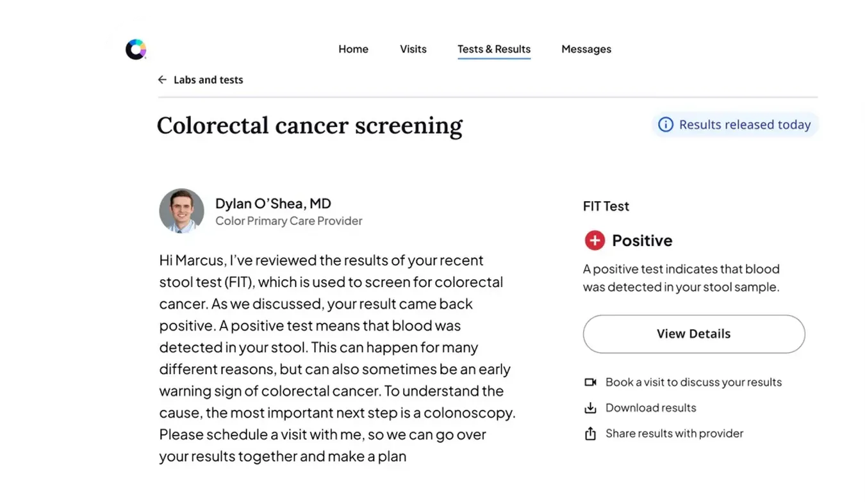The width and height of the screenshot is (865, 504).
Task: Go to the Home tab
Action: pyautogui.click(x=353, y=49)
